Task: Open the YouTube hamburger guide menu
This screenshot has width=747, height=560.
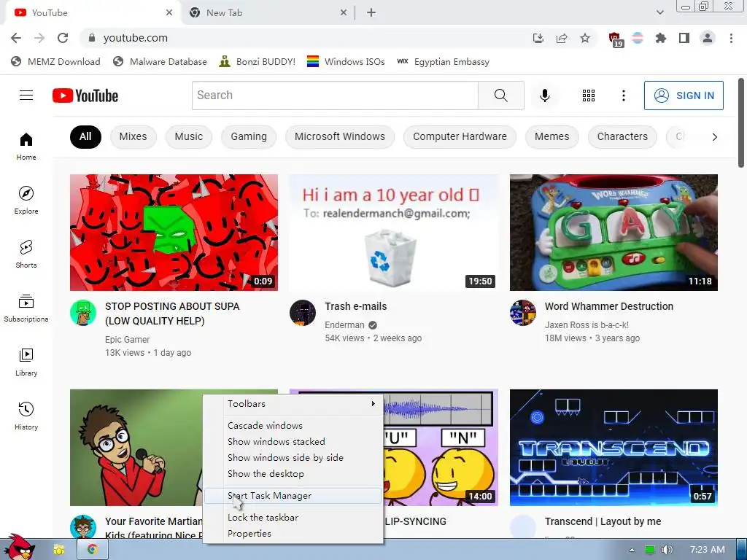Action: click(26, 96)
